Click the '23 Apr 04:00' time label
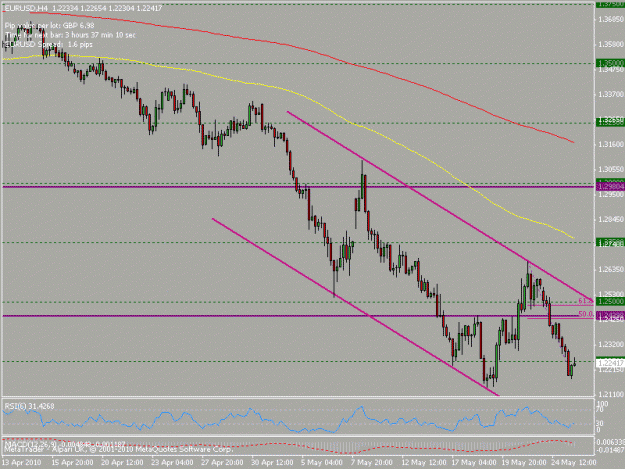This screenshot has height=469, width=625. (172, 462)
